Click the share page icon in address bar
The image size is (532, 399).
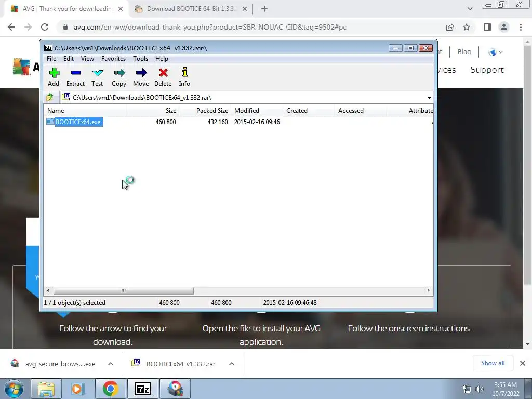coord(450,27)
